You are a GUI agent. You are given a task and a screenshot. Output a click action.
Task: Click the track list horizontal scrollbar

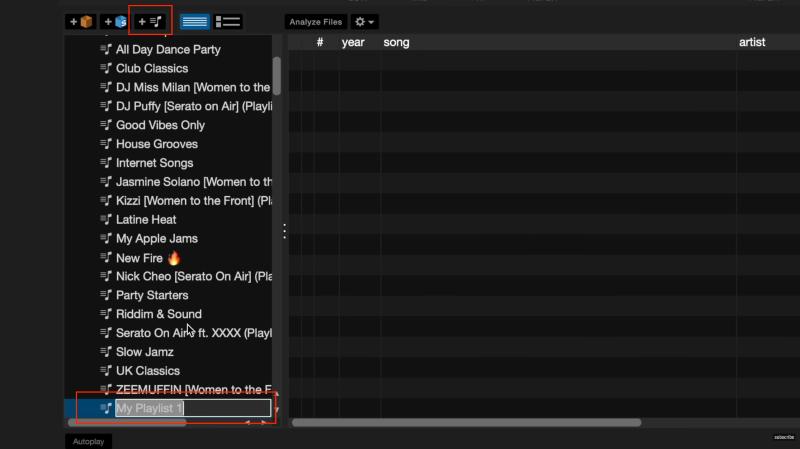click(466, 422)
